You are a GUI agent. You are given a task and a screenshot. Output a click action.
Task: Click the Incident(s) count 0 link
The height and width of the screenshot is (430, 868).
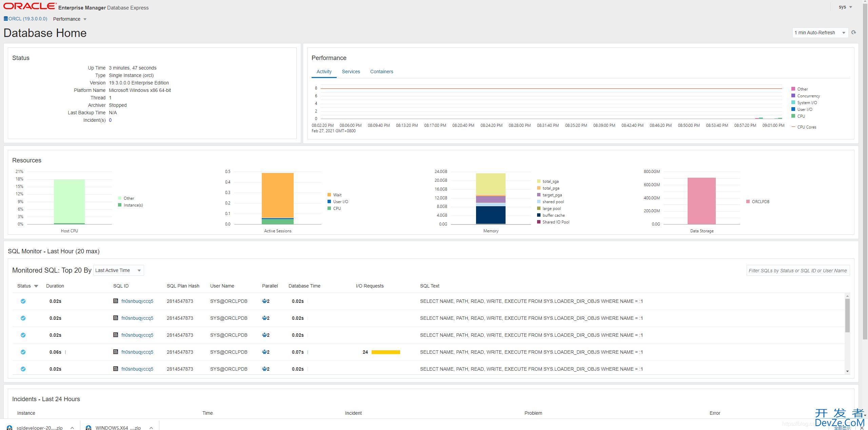110,120
